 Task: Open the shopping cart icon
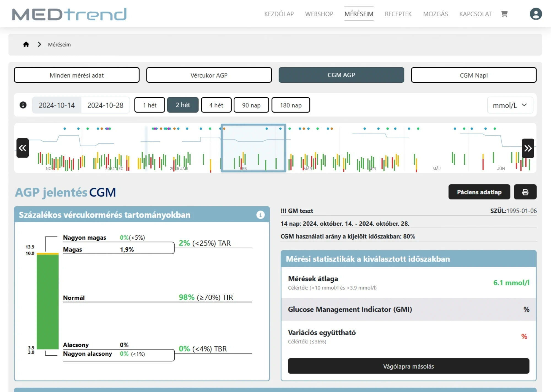(x=504, y=14)
